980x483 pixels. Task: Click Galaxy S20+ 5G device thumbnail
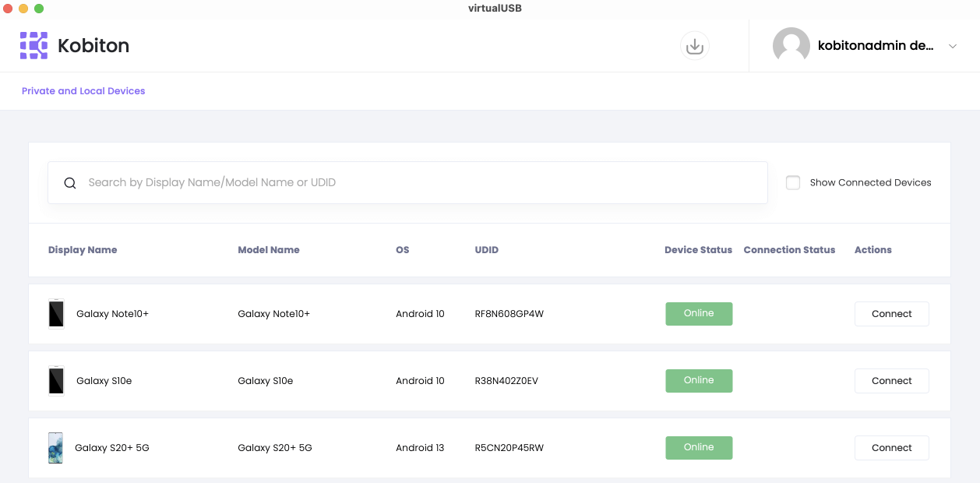(x=55, y=448)
